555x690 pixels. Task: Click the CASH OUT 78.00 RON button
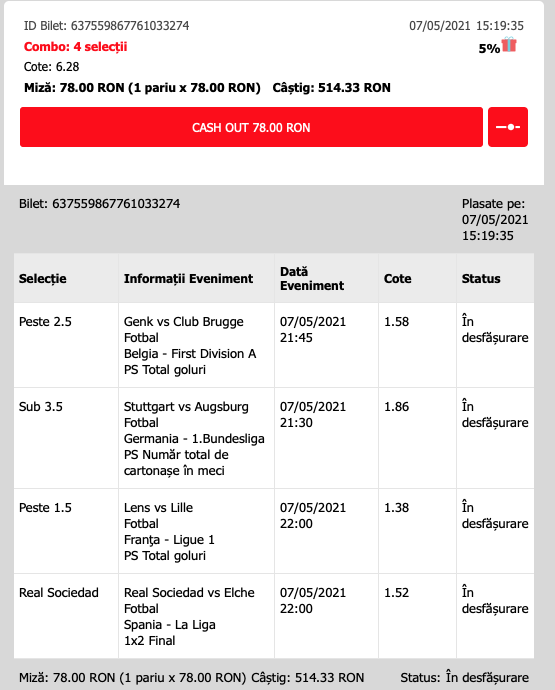point(251,127)
